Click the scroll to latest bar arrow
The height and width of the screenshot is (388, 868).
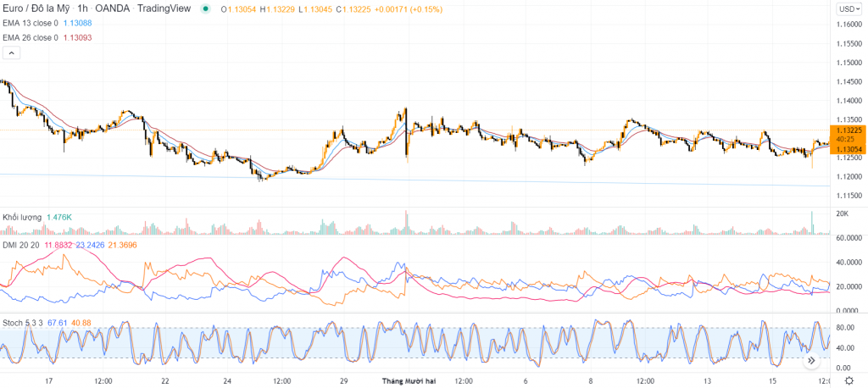point(810,362)
